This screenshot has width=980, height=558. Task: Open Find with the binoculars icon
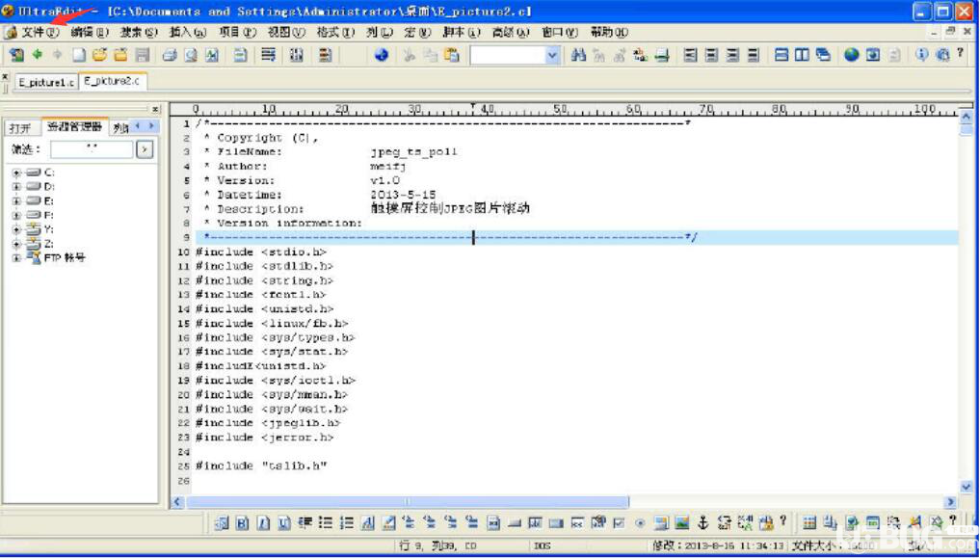point(579,55)
